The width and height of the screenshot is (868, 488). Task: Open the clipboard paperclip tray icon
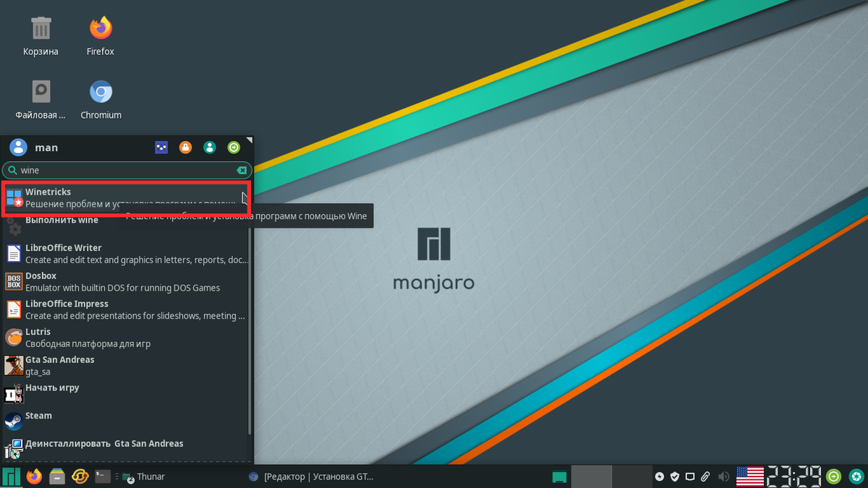[x=705, y=476]
